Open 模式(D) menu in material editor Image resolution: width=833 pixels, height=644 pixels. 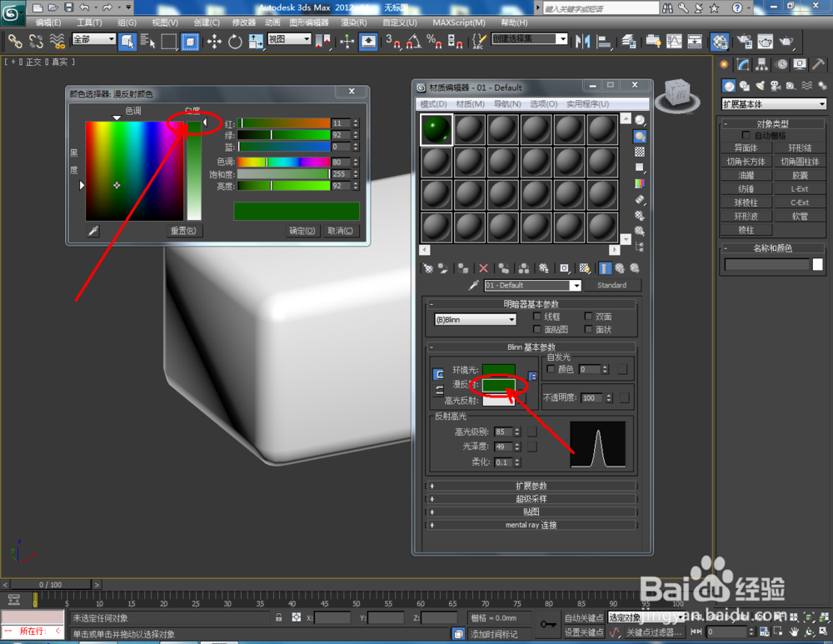coord(433,103)
